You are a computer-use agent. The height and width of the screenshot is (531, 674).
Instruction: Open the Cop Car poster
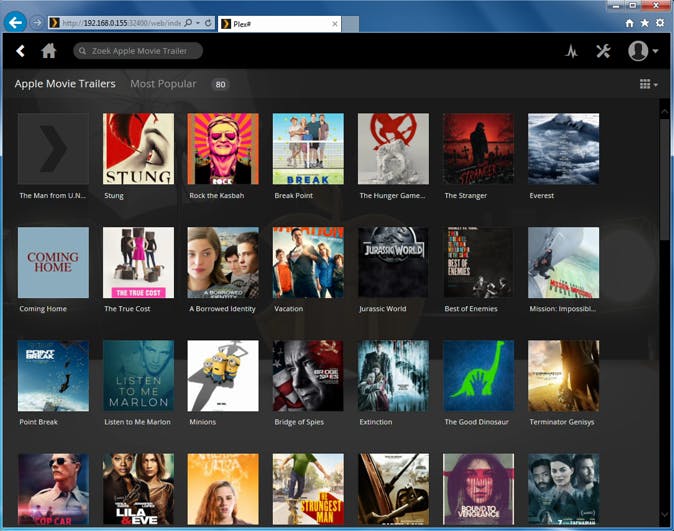[x=53, y=489]
